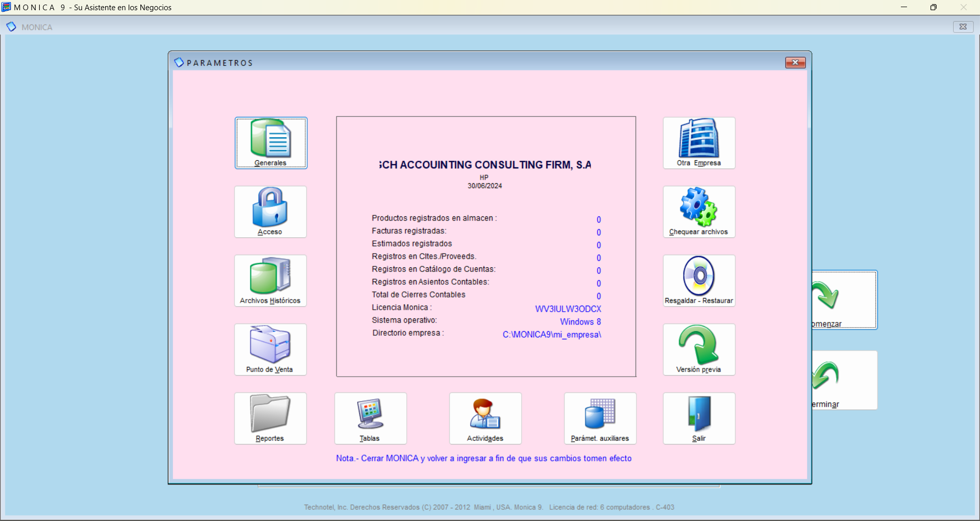Screen dimensions: 980x521
Task: Click the company name heading
Action: [485, 165]
